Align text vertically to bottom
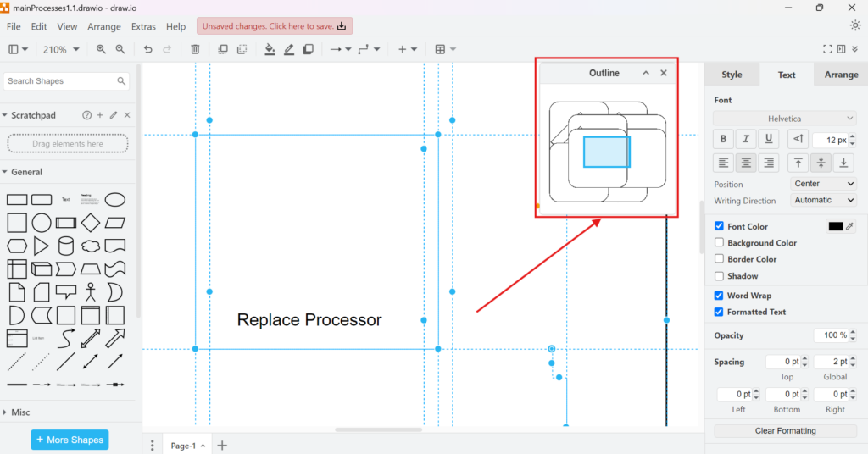Viewport: 868px width, 454px height. (x=843, y=163)
